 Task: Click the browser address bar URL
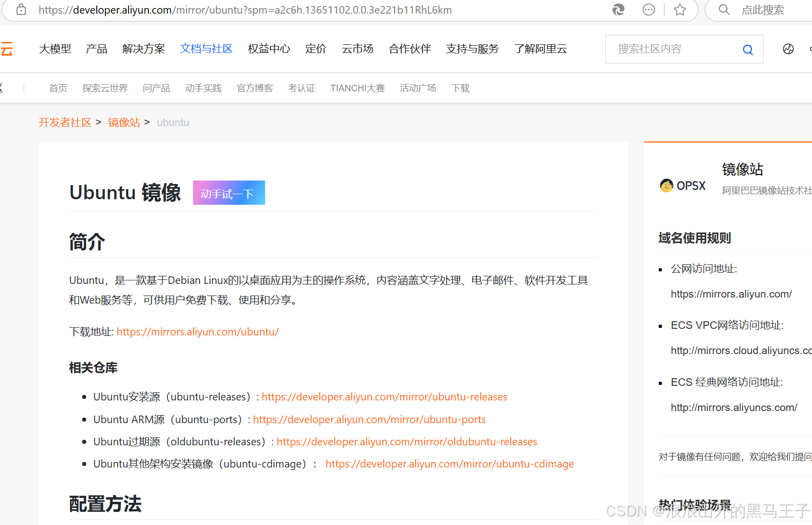(x=245, y=10)
